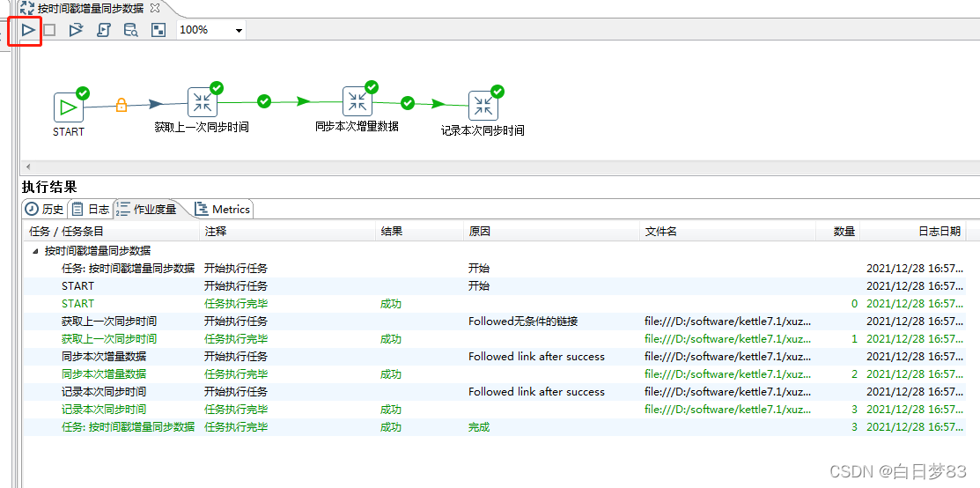
Task: Click success badge on 记录本次同步时间 node
Action: pyautogui.click(x=497, y=92)
